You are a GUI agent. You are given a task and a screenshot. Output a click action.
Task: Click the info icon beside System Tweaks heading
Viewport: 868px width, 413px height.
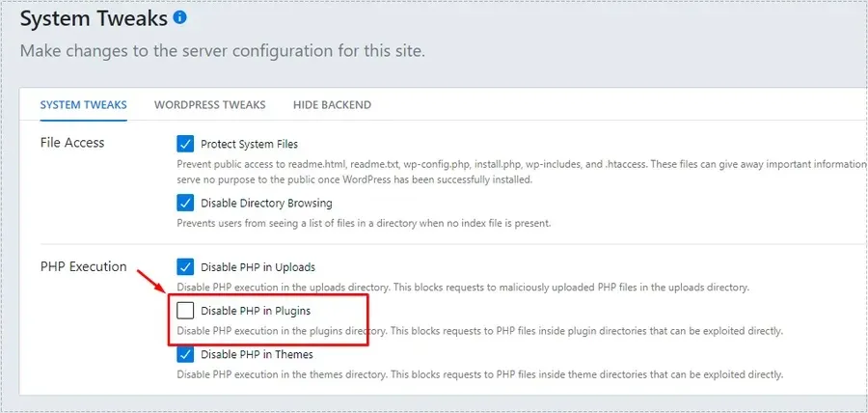(x=180, y=17)
